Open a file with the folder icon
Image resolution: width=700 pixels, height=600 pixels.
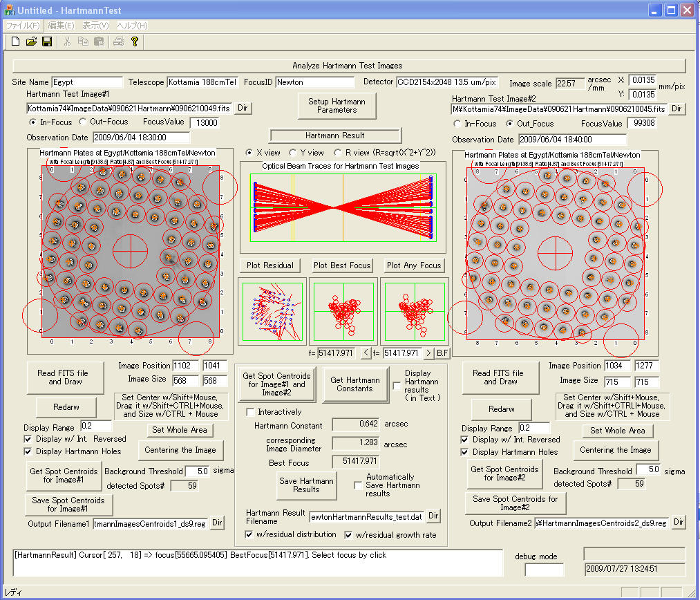pyautogui.click(x=31, y=41)
